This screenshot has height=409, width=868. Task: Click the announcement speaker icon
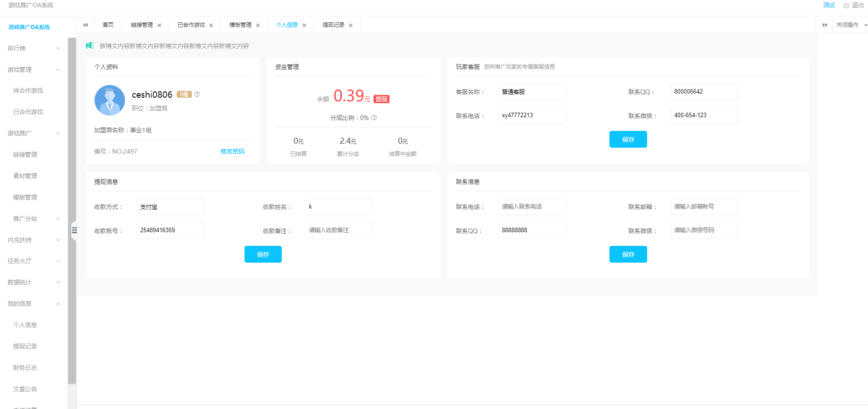click(x=90, y=45)
